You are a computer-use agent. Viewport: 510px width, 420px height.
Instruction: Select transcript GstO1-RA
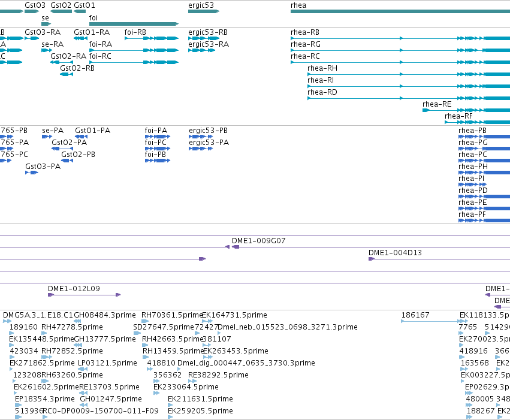point(92,32)
